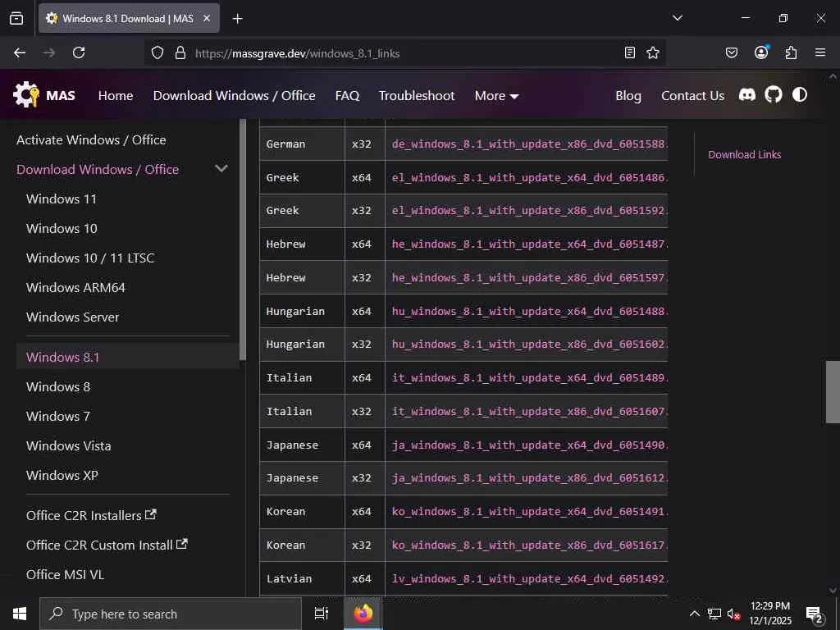
Task: Bookmark this page with star icon
Action: pyautogui.click(x=652, y=52)
